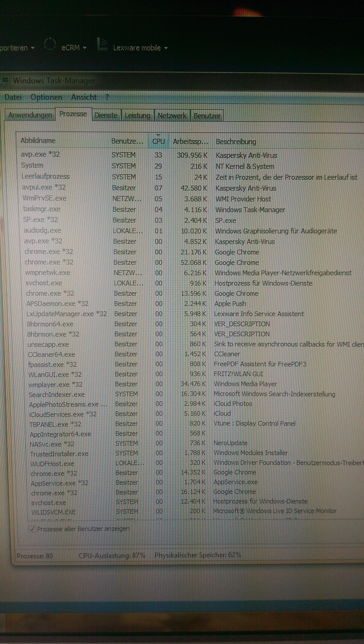Click the 'NeroUpdate' description cell
The height and width of the screenshot is (644, 364).
tap(230, 443)
